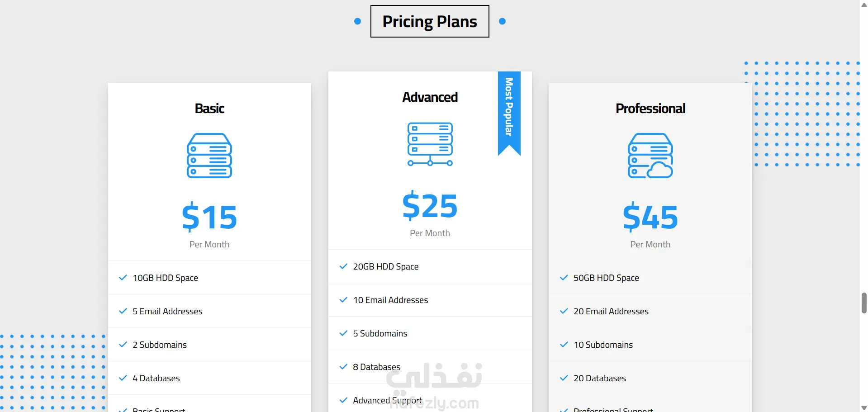Click the Advanced plan network server icon

[430, 144]
